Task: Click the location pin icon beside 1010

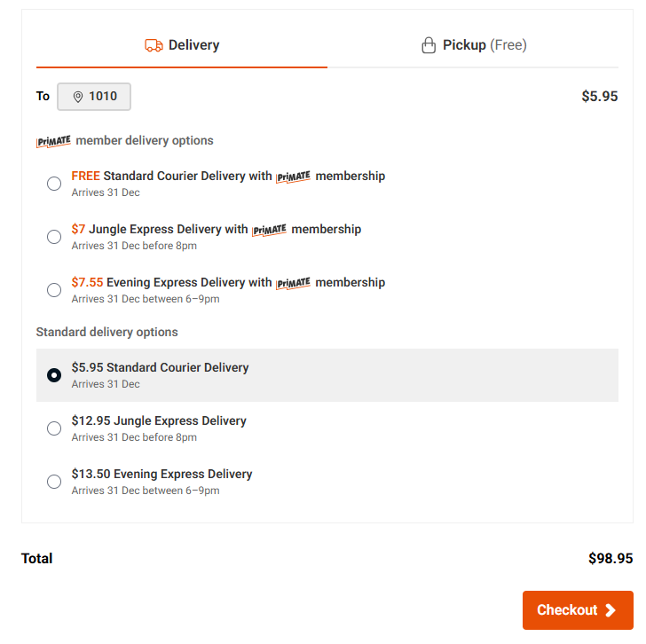Action: (x=78, y=97)
